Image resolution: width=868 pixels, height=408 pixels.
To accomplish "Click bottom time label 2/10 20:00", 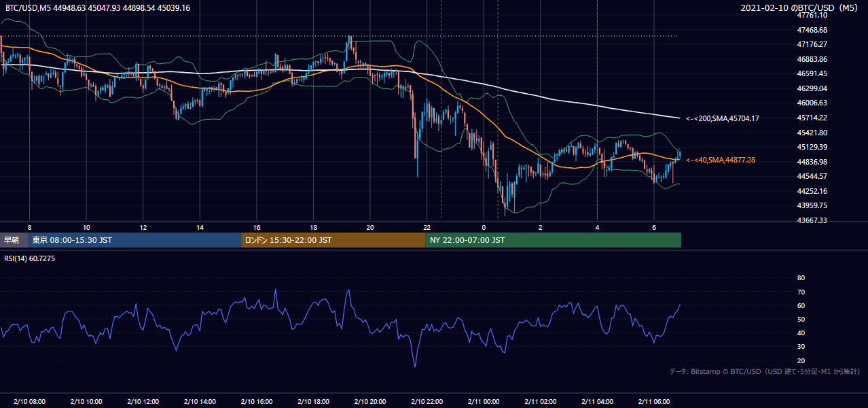I will (369, 402).
